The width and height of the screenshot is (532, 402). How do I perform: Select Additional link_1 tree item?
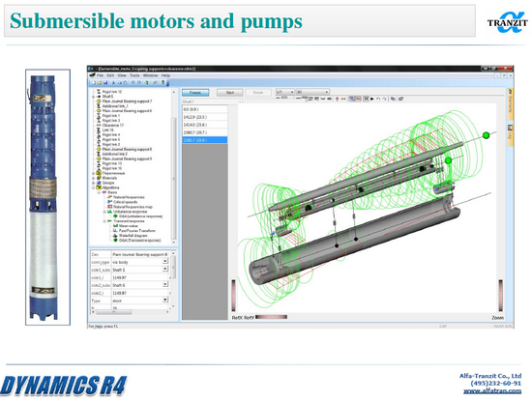coord(115,106)
